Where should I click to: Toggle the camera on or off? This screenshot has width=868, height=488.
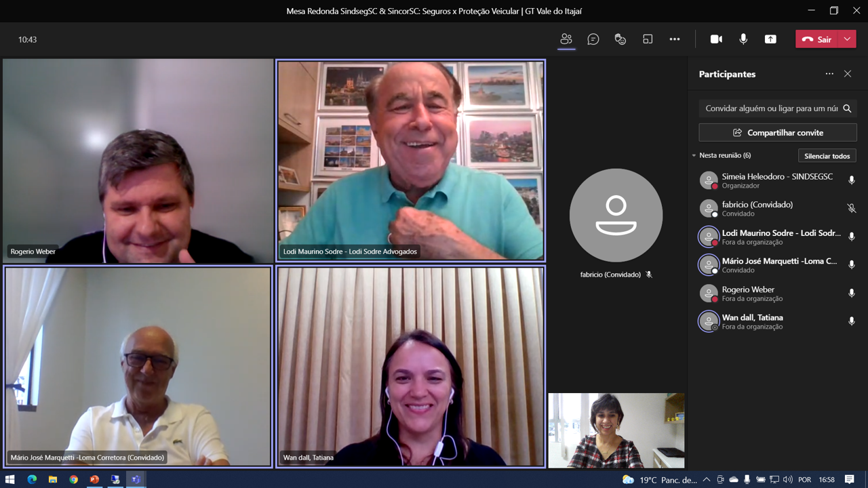point(716,39)
